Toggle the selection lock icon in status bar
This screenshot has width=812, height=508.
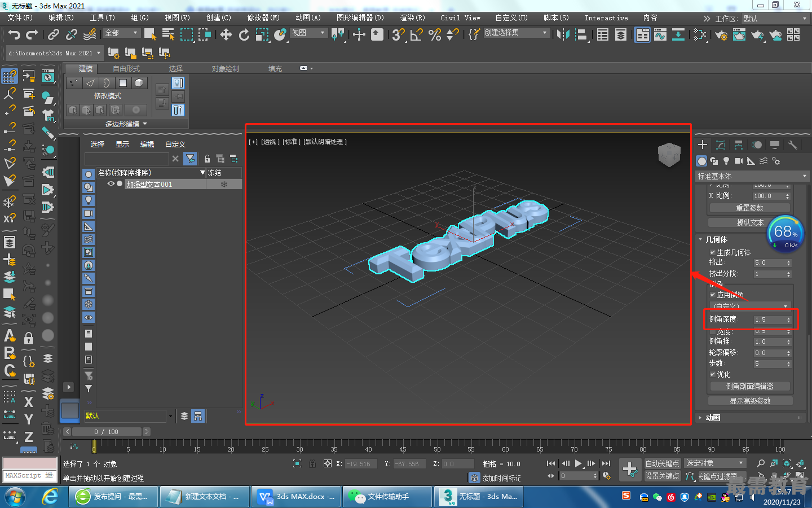tap(312, 463)
